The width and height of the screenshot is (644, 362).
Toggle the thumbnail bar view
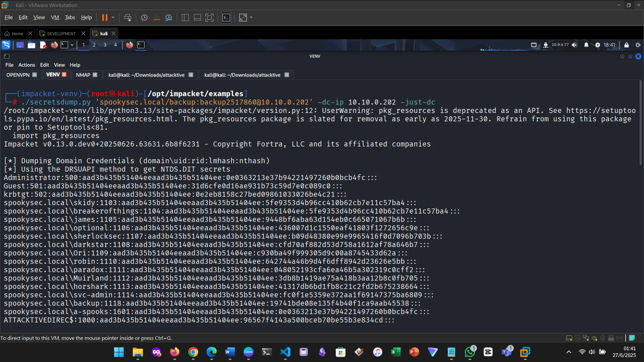[197, 17]
